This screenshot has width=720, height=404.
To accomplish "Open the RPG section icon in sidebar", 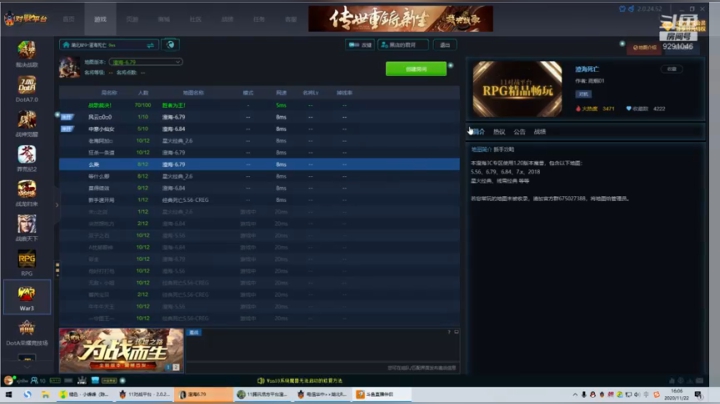I will pos(27,263).
